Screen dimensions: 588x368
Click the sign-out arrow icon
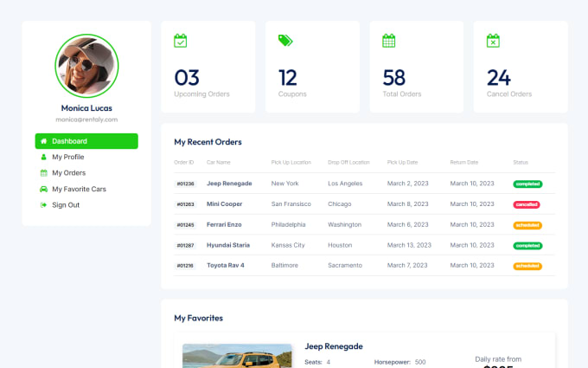point(43,205)
